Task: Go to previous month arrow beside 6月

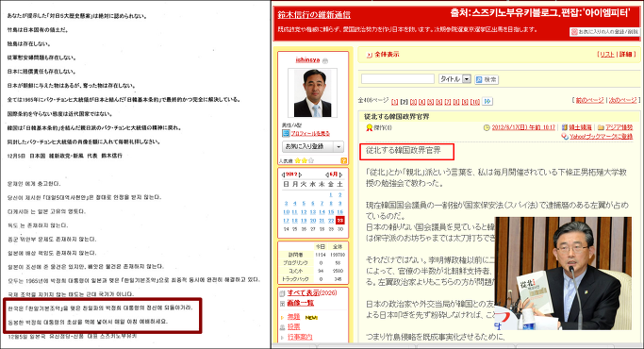Action: pyautogui.click(x=327, y=174)
